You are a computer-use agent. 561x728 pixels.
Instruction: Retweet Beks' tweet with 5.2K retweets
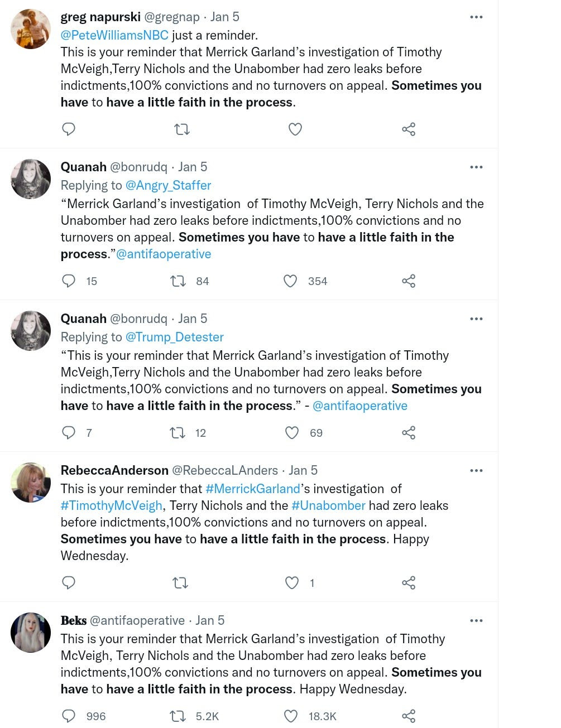coord(178,716)
